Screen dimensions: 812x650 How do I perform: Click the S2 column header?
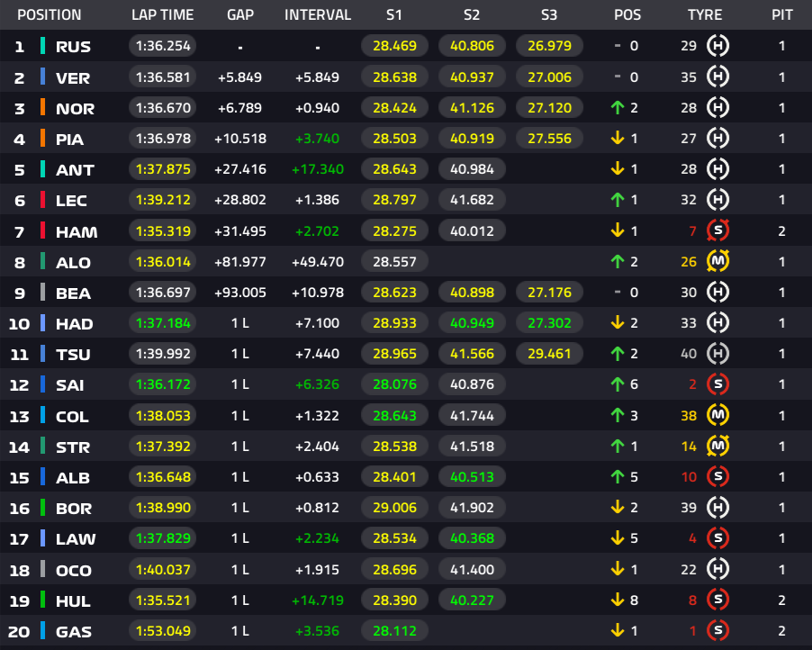[472, 15]
